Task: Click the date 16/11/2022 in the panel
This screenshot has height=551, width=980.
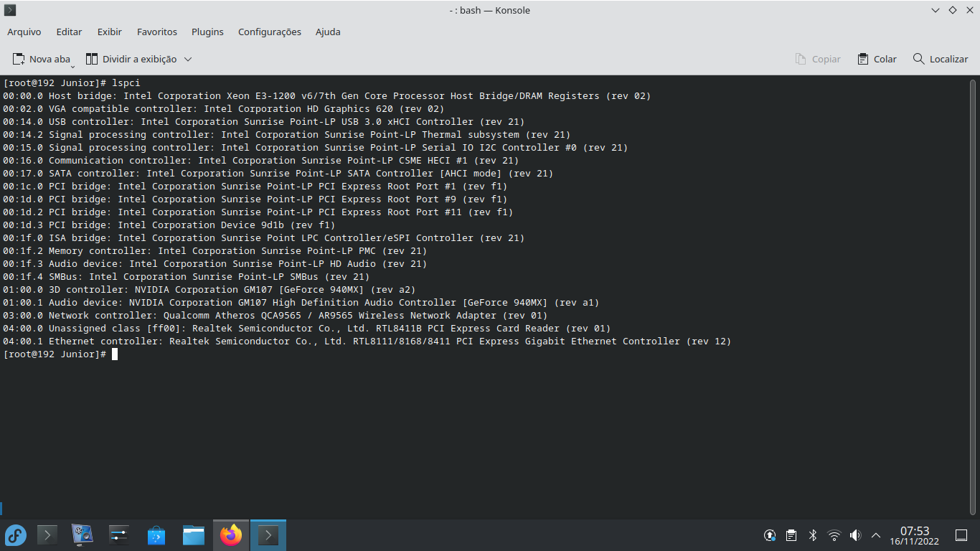Action: pos(915,542)
